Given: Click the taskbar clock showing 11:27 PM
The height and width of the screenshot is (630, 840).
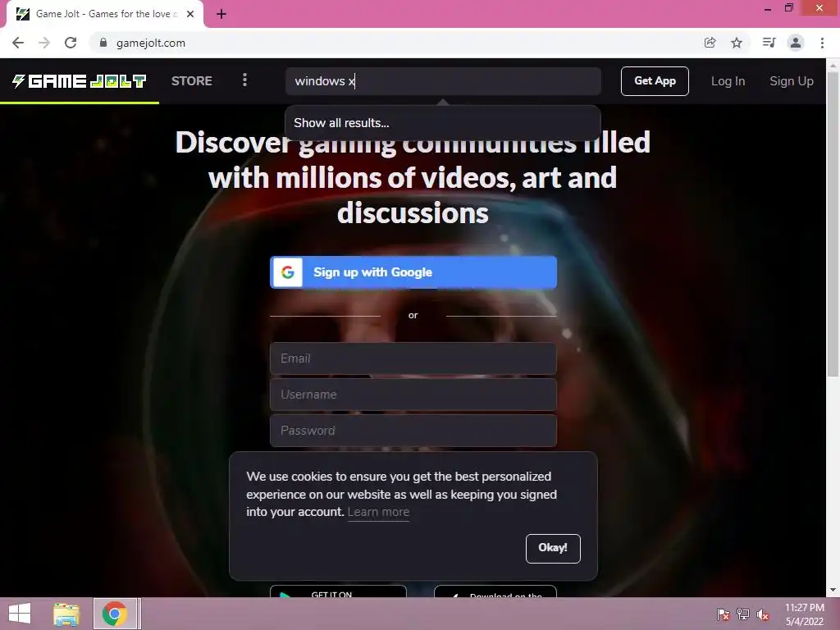Looking at the screenshot, I should pos(804,614).
